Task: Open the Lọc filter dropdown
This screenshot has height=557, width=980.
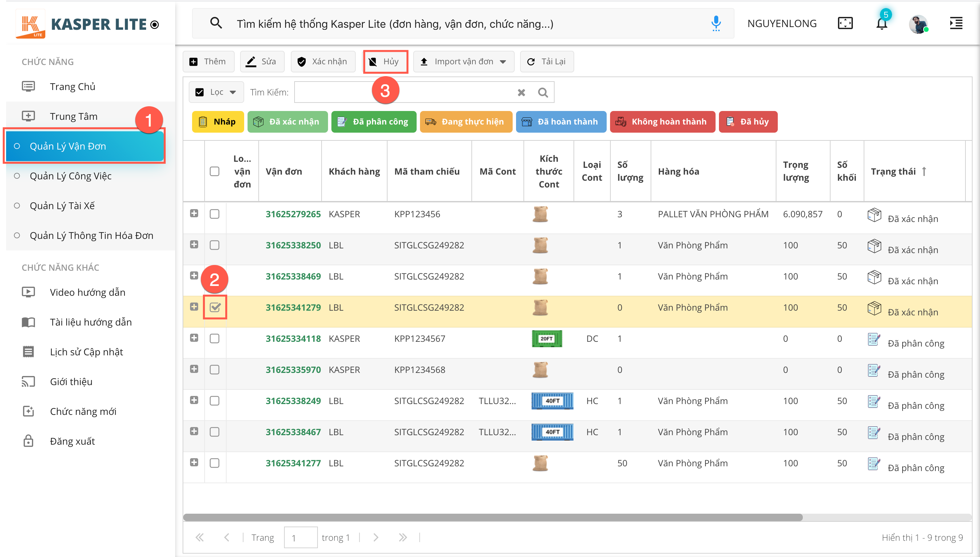Action: point(216,92)
